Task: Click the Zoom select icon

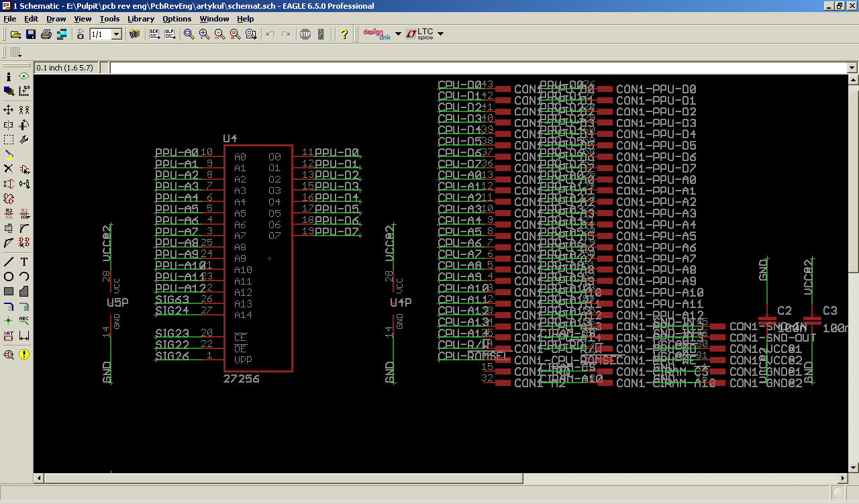Action: click(251, 34)
